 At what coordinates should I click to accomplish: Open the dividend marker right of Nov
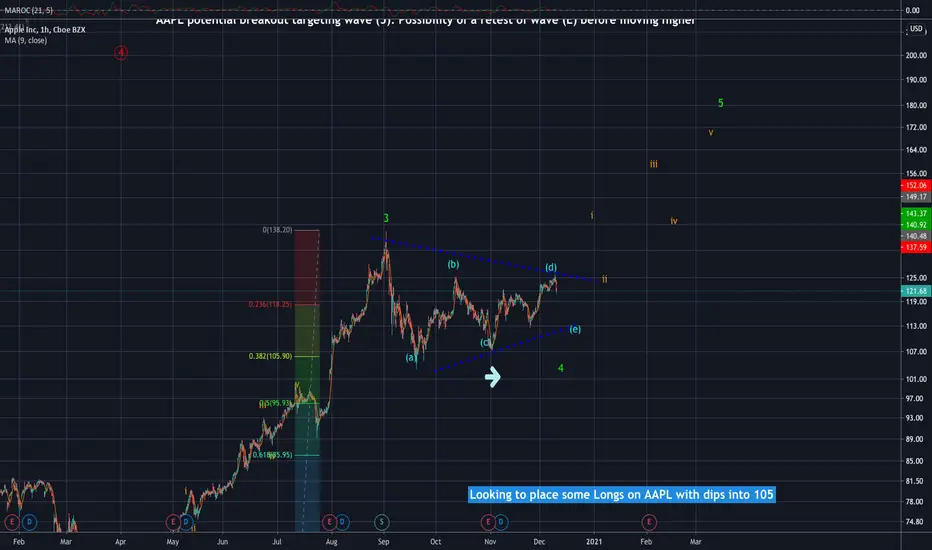[x=501, y=522]
